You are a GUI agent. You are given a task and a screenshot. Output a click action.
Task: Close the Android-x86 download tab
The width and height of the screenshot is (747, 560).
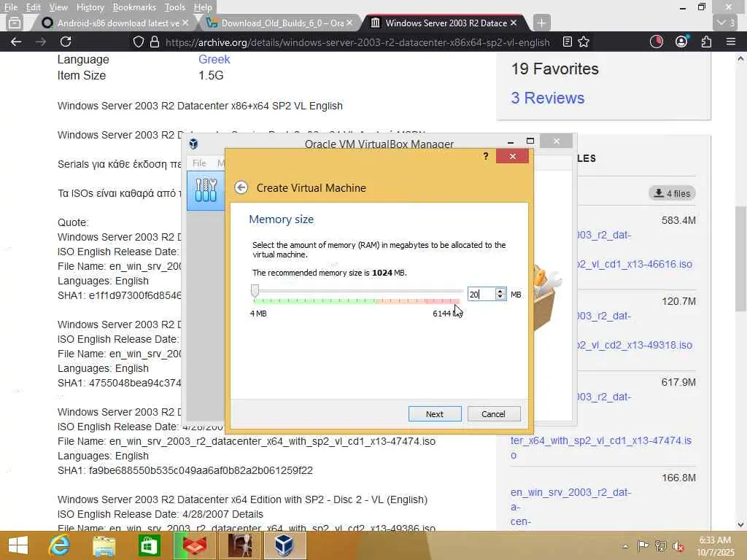click(185, 23)
